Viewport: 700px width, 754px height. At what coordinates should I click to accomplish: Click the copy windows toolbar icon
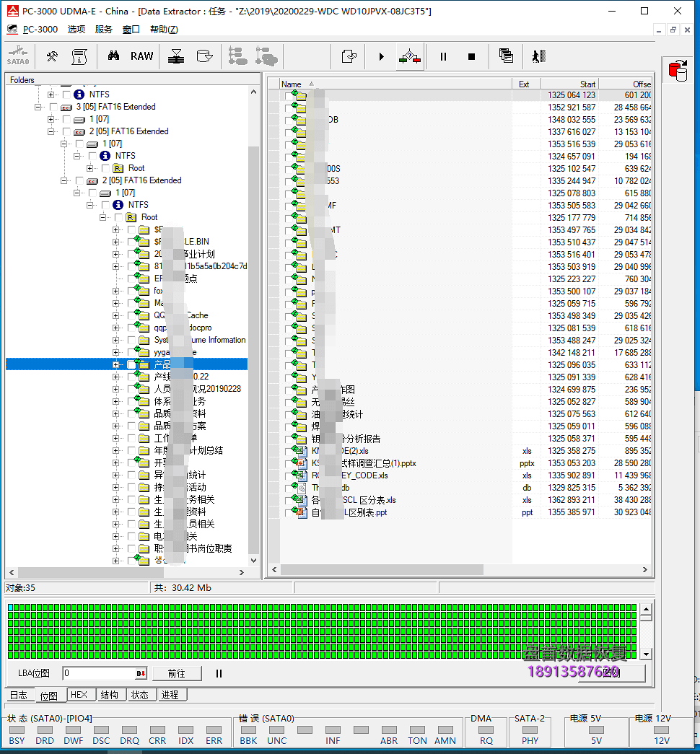[506, 56]
